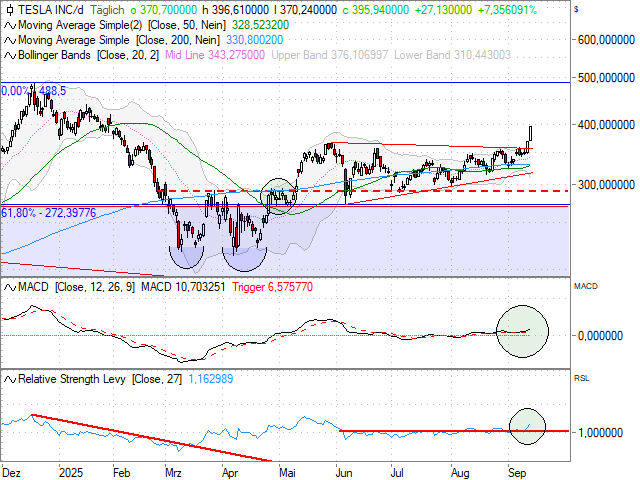Click the MACD axis label 0,000000

coord(600,336)
